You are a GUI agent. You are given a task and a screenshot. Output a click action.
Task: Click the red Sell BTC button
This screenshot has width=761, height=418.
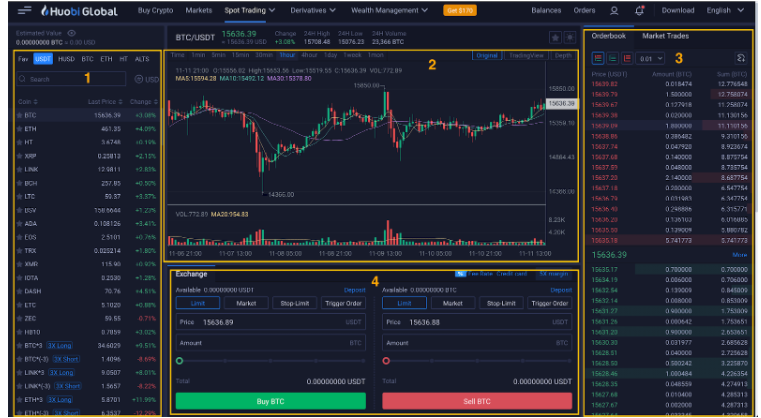tap(477, 401)
